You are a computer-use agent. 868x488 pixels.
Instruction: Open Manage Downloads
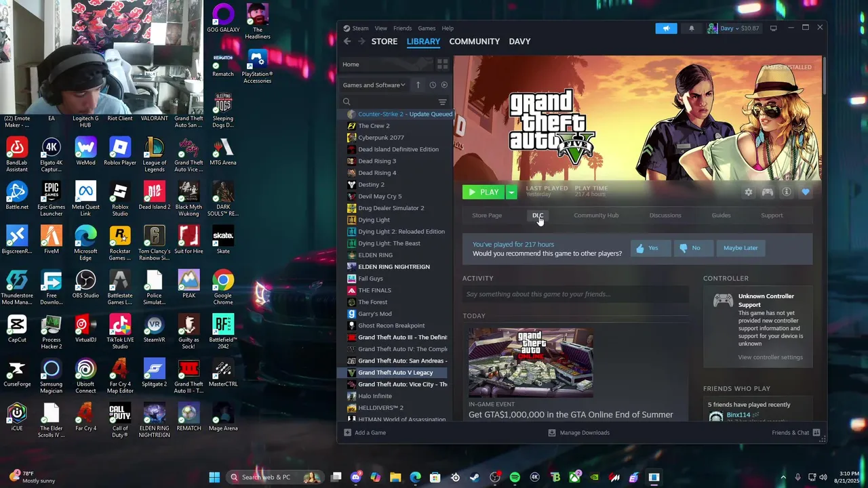tap(578, 432)
